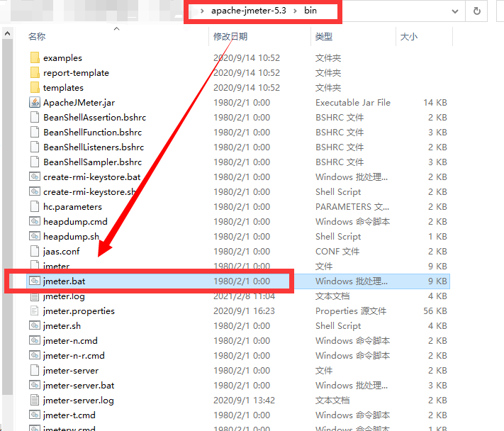Select the templates folder icon
504x431 pixels.
pos(35,88)
